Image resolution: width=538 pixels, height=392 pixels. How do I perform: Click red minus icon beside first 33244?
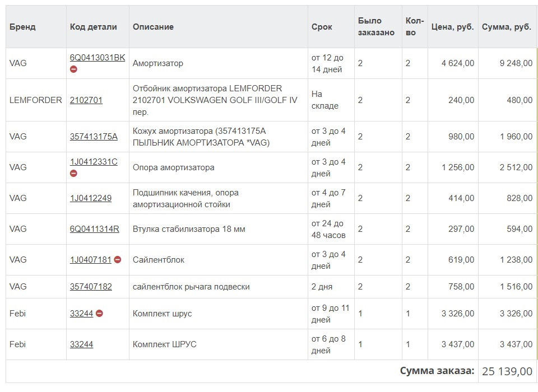100,314
